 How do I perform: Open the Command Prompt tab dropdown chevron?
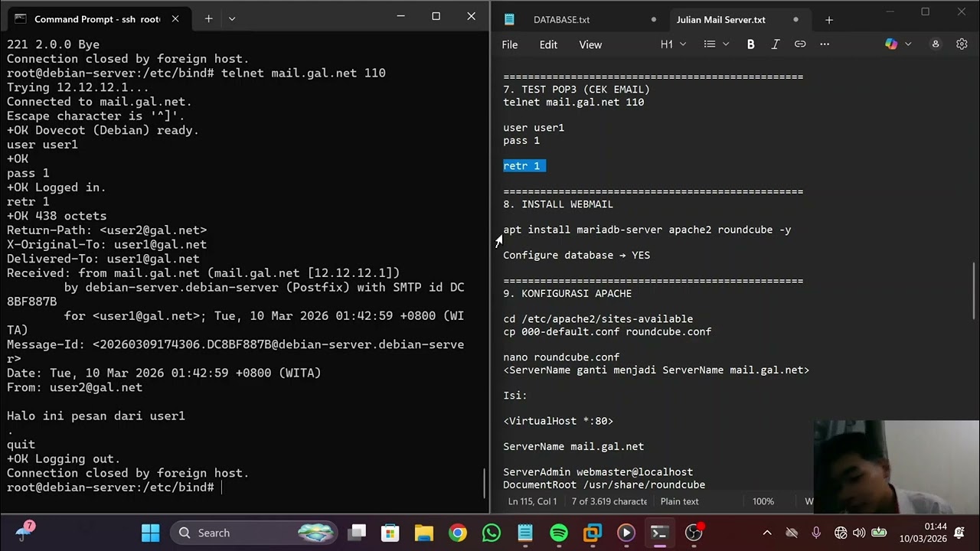[232, 18]
